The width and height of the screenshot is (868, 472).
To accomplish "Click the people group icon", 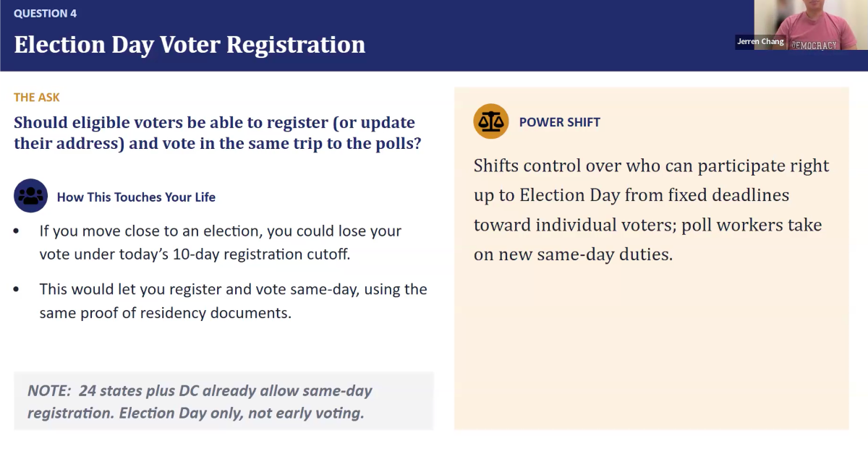I will (31, 196).
